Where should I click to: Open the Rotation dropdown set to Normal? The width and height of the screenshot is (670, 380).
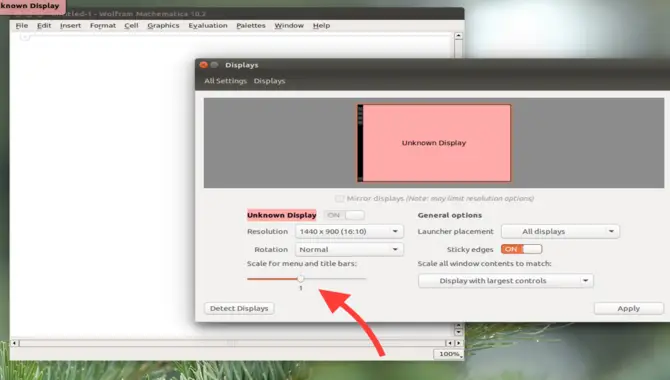349,249
